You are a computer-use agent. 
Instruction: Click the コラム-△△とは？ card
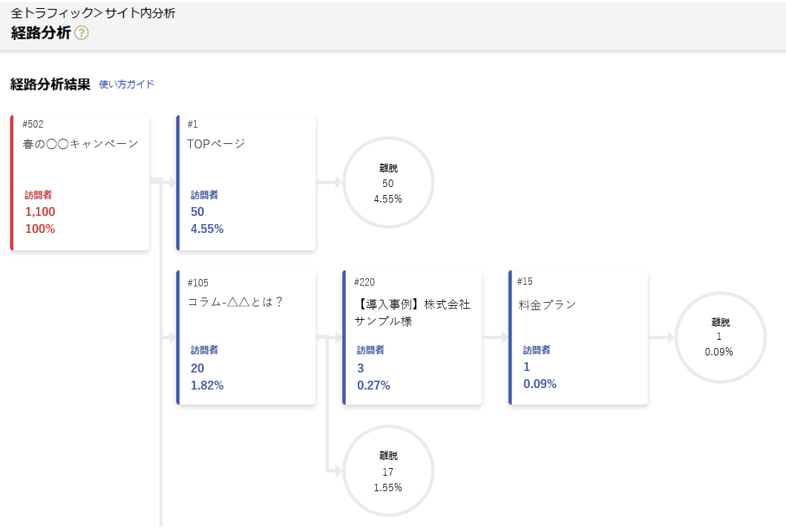pyautogui.click(x=246, y=338)
